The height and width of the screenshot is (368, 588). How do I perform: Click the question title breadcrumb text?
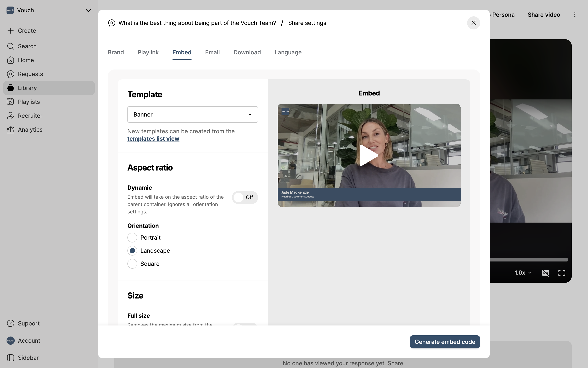197,23
